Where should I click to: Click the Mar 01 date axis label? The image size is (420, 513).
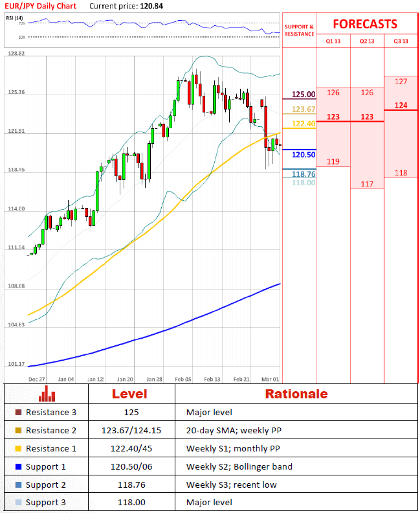click(271, 379)
